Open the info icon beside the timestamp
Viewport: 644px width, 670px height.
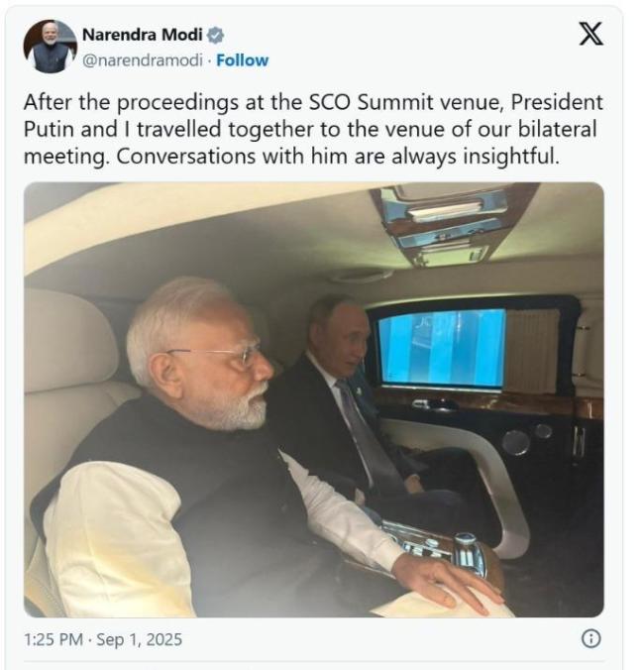click(591, 638)
